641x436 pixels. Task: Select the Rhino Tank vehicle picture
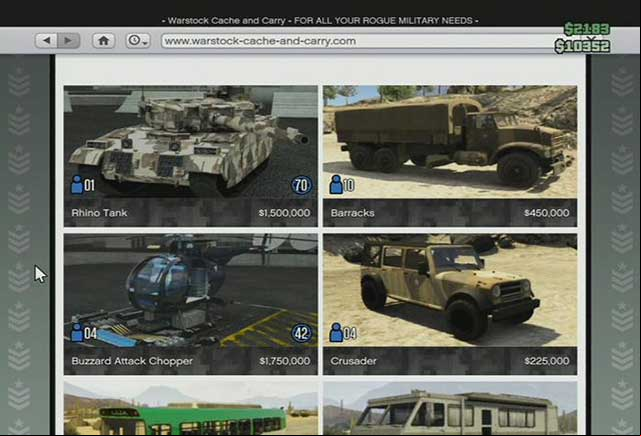click(x=191, y=142)
